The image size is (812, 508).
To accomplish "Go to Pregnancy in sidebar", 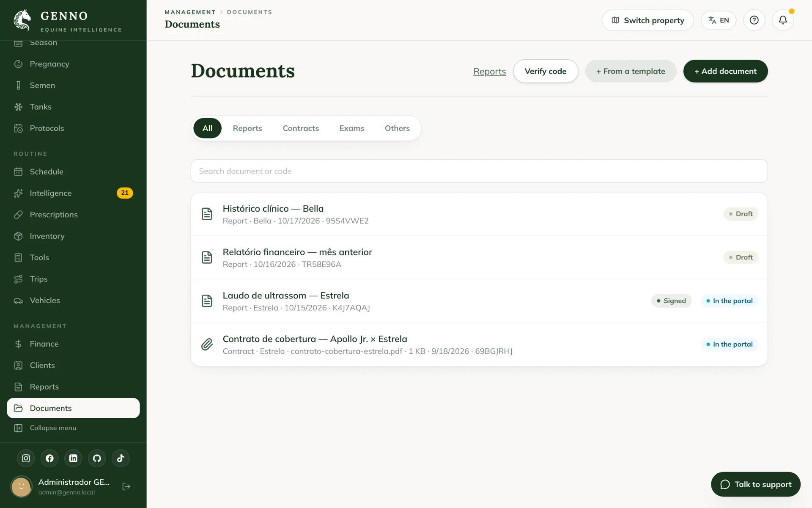I will tap(73, 64).
